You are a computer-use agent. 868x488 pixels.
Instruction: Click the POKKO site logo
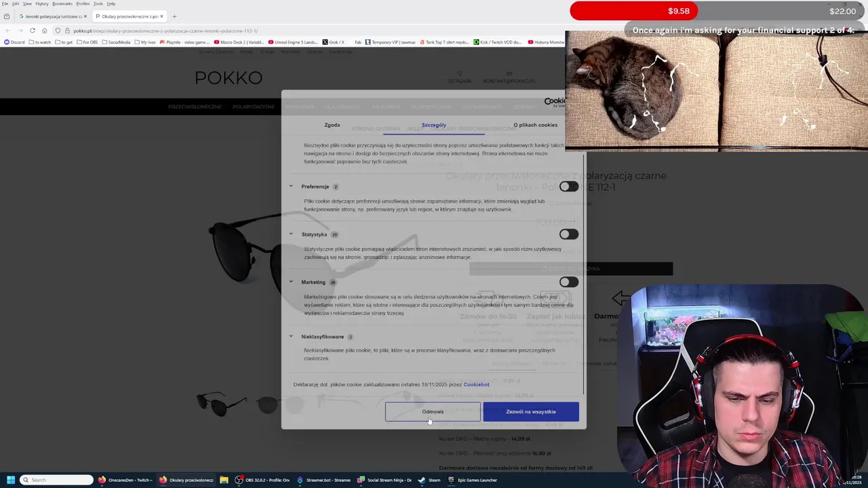(x=229, y=77)
